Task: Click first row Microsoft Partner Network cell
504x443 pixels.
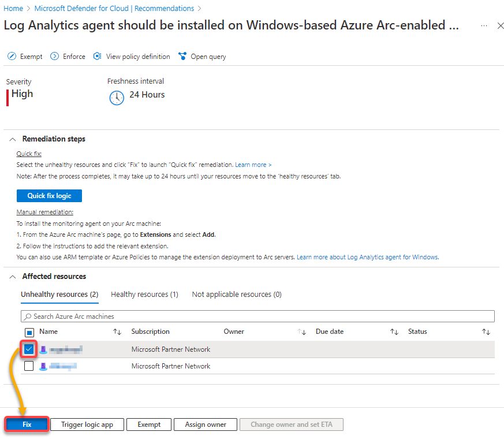Action: click(171, 349)
